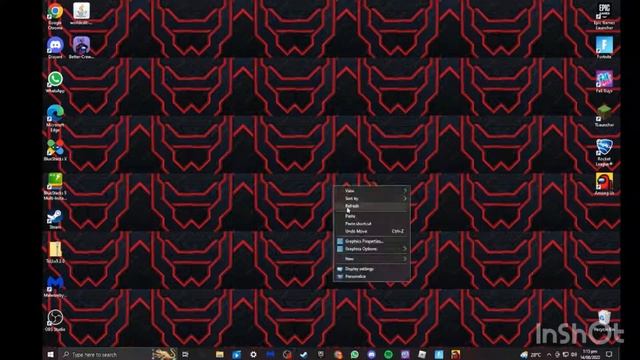Open the notification center icon
Image resolution: width=640 pixels, height=360 pixels.
pyautogui.click(x=609, y=354)
